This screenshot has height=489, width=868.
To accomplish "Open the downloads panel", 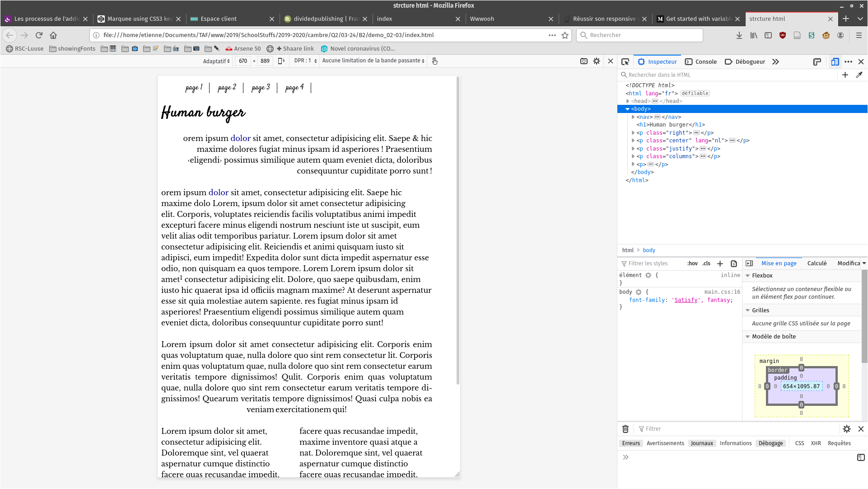I will click(739, 35).
